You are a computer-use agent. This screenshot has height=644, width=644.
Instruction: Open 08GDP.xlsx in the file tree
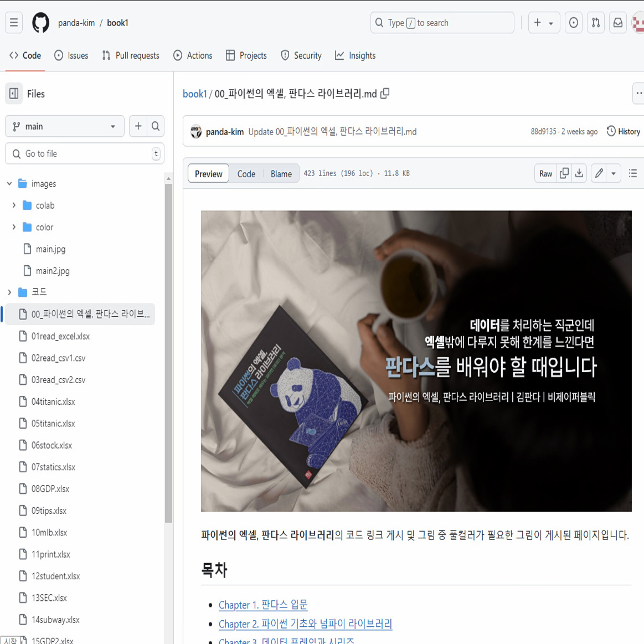tap(50, 489)
